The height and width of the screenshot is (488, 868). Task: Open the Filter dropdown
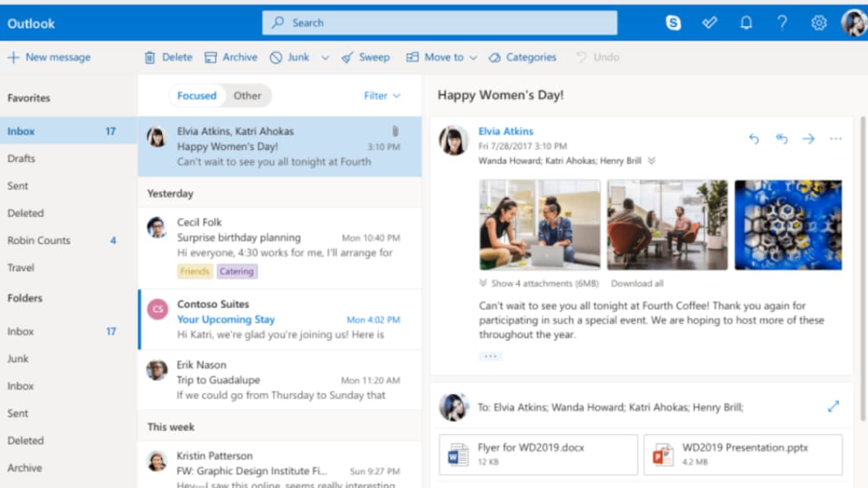tap(381, 95)
